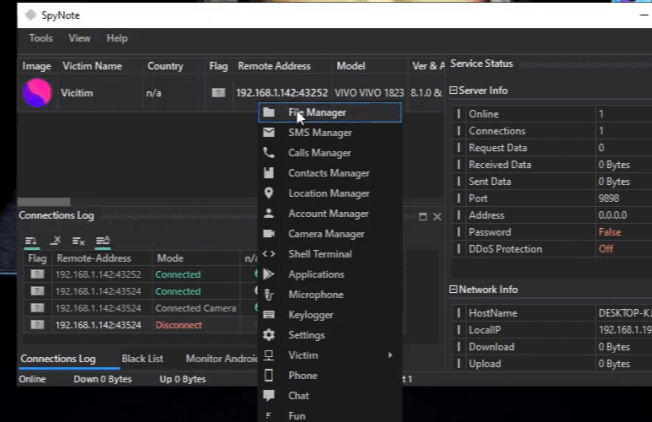This screenshot has height=422, width=652.
Task: Toggle the Password False value
Action: pos(608,232)
